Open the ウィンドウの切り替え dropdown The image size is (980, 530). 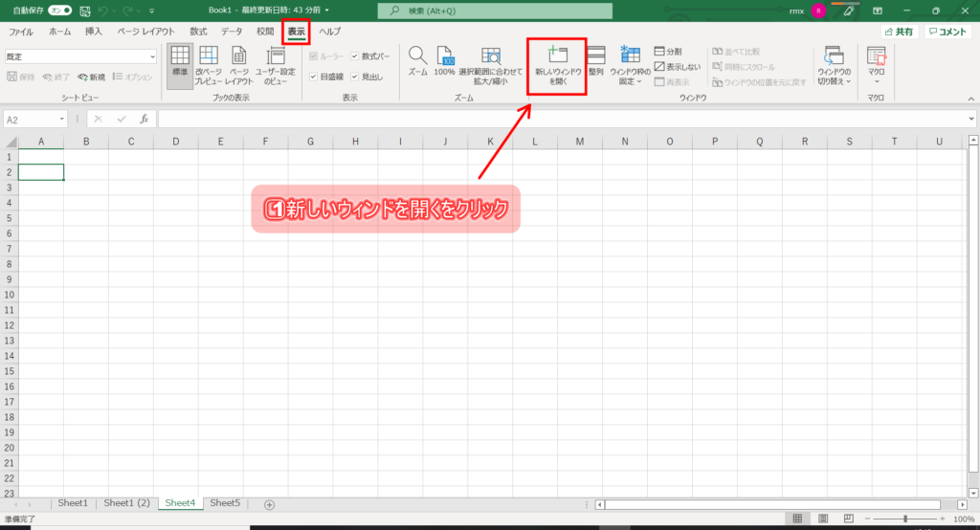click(834, 65)
